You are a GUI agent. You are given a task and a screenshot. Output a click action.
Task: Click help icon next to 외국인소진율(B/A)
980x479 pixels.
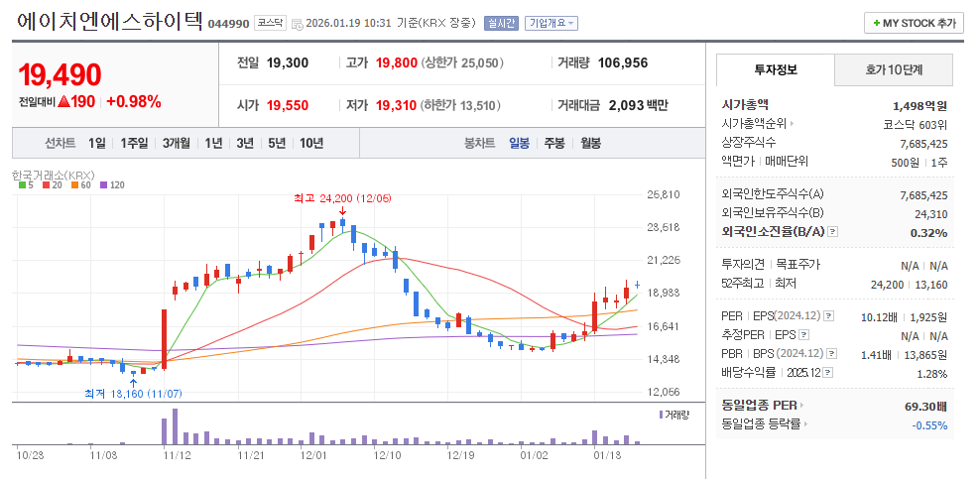tap(832, 232)
